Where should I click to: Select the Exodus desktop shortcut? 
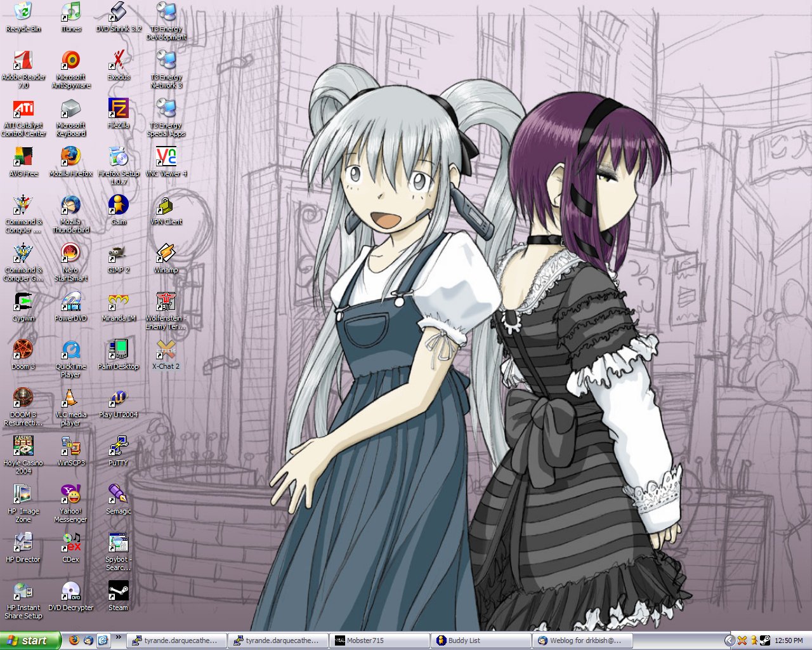coord(119,65)
